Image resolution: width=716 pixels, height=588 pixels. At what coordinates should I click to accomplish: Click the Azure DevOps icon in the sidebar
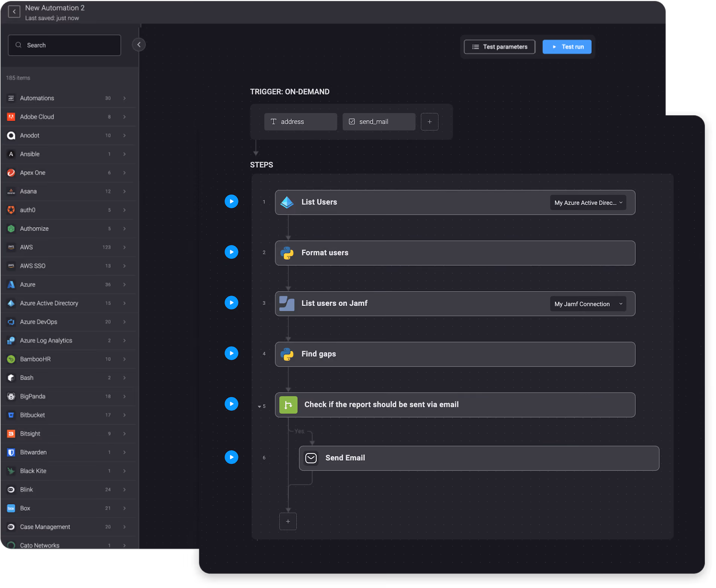pyautogui.click(x=11, y=322)
